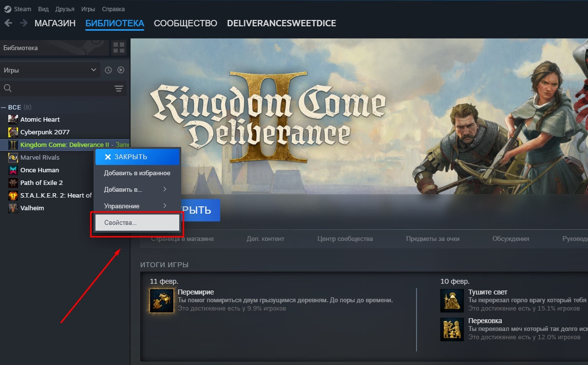Image resolution: width=588 pixels, height=365 pixels.
Task: Go back using the left arrow
Action: coord(8,23)
